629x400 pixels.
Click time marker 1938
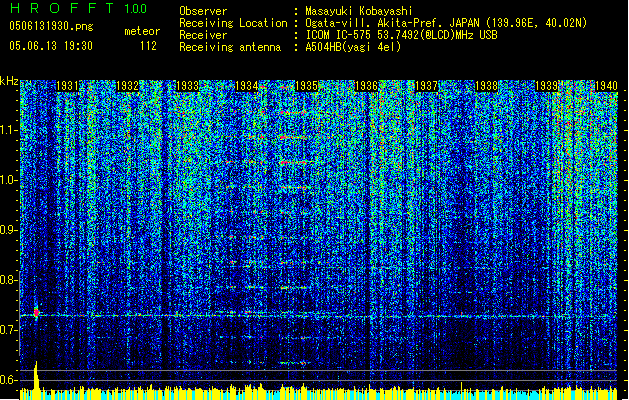tap(486, 86)
